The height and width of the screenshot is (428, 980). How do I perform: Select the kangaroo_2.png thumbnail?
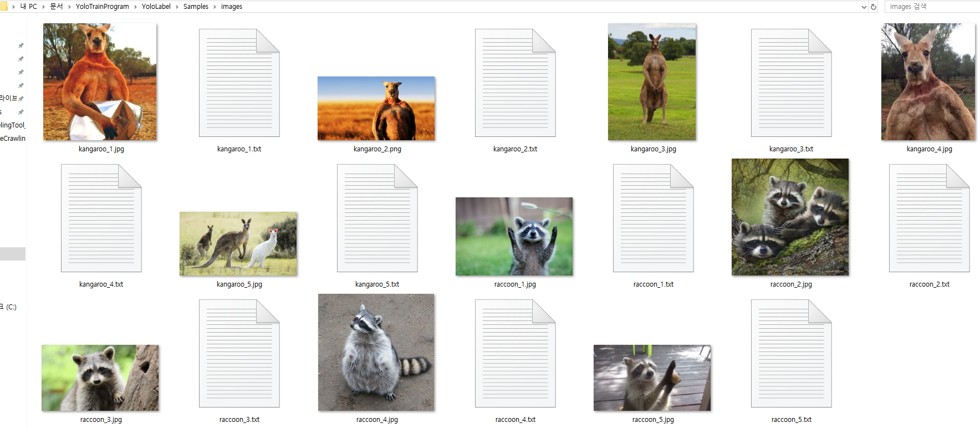point(376,108)
